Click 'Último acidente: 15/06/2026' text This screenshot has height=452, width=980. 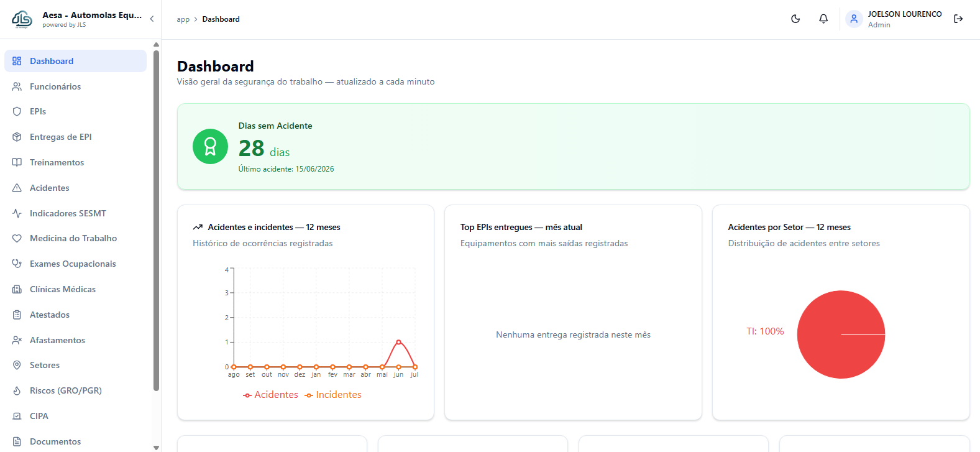[286, 169]
